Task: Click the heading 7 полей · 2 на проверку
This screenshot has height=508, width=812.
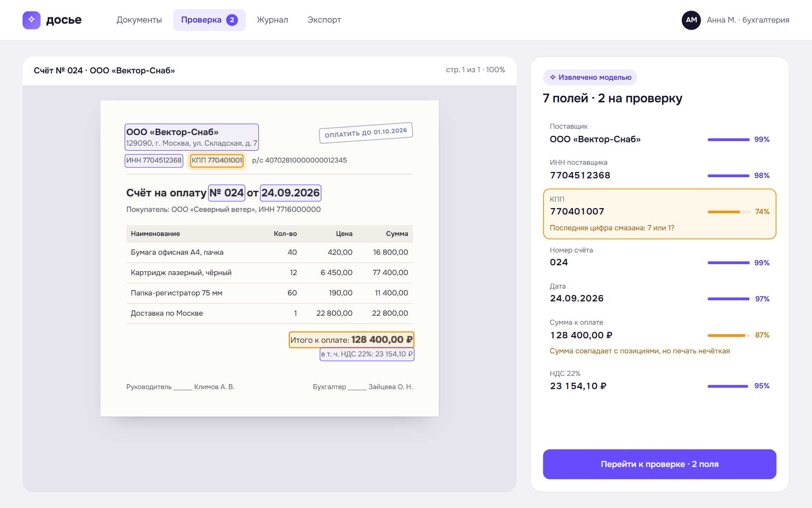Action: 612,98
